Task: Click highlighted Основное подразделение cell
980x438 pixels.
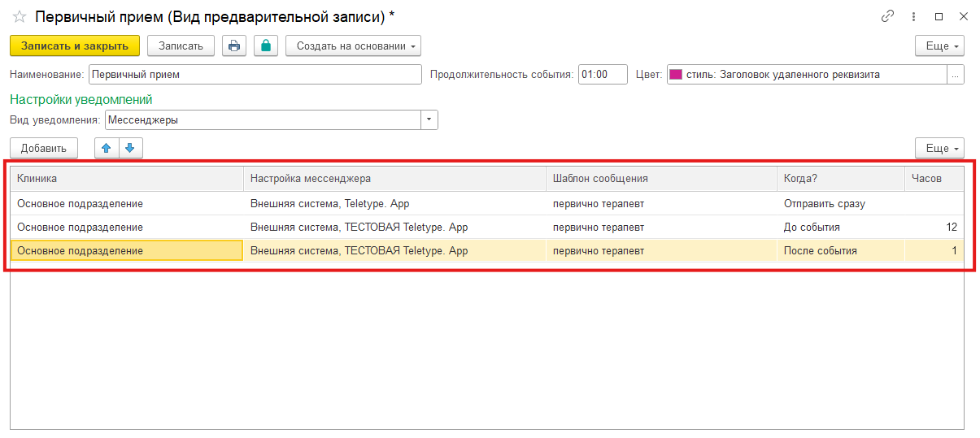Action: [127, 251]
